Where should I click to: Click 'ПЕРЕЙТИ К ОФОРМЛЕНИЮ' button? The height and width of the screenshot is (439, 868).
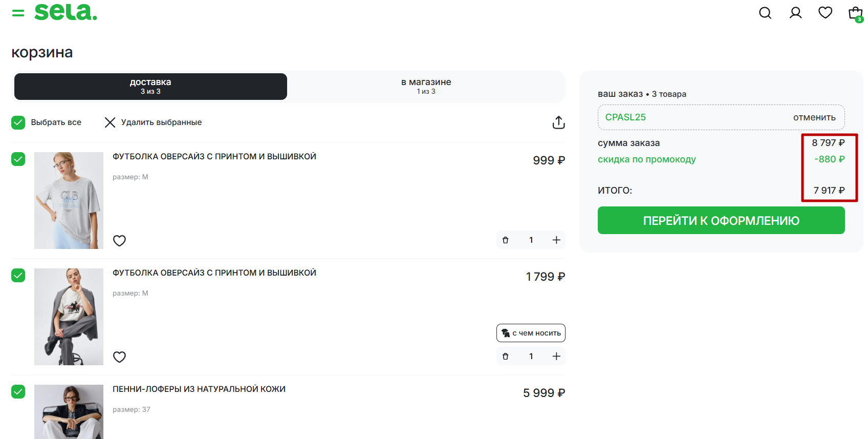(x=721, y=220)
